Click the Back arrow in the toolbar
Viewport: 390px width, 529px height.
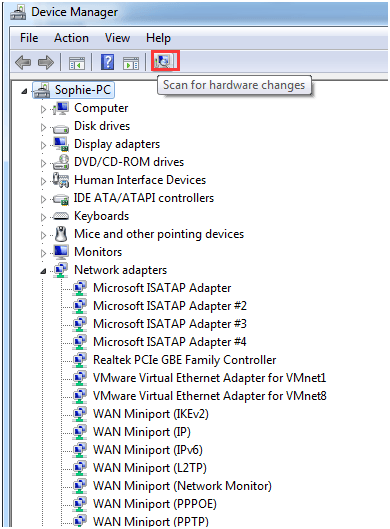pyautogui.click(x=23, y=62)
